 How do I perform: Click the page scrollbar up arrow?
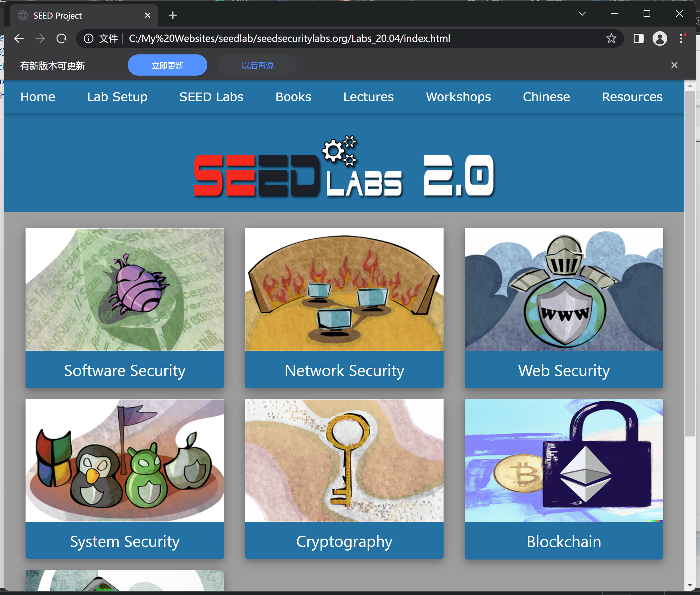690,86
